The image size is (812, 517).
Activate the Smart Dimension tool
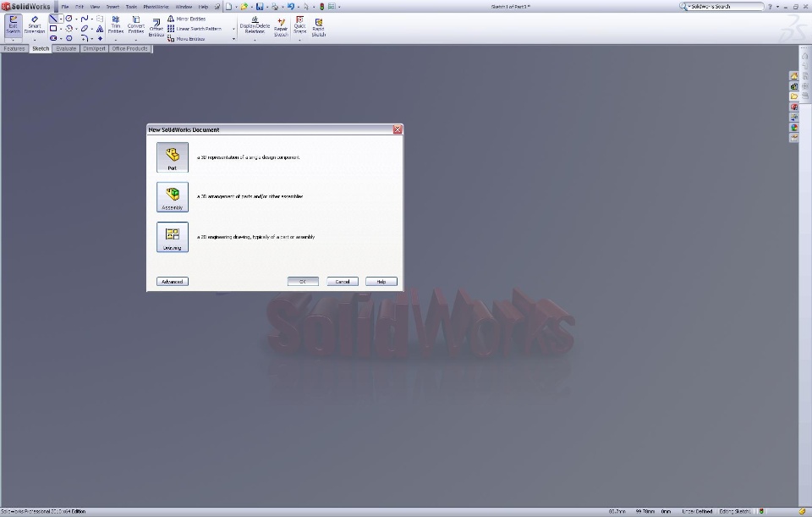pos(35,25)
